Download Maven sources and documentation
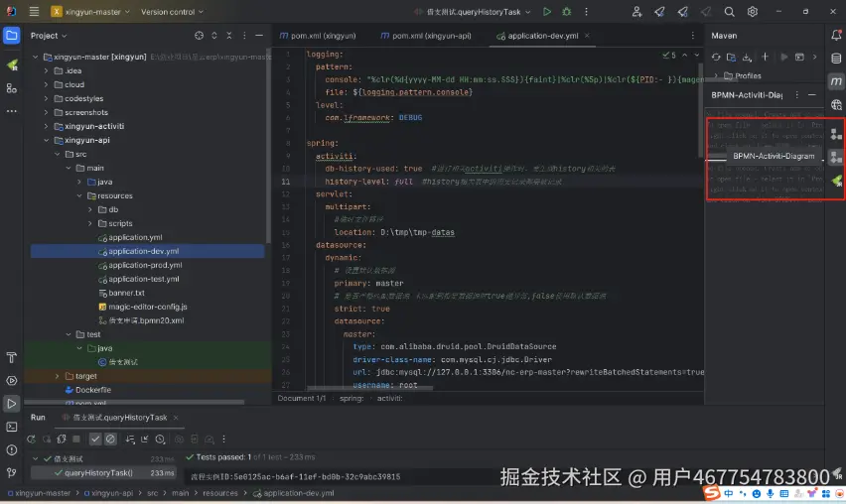846x504 pixels. click(747, 58)
